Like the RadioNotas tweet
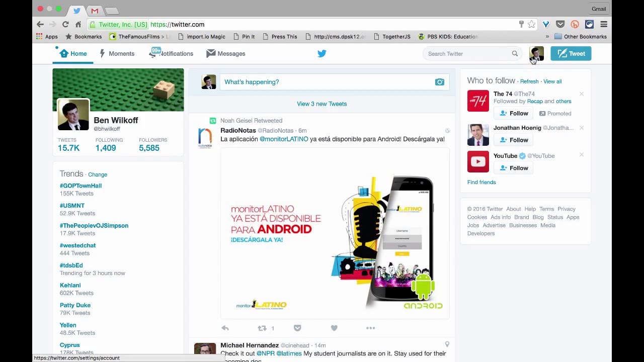Screen dimensions: 644x362 334,328
